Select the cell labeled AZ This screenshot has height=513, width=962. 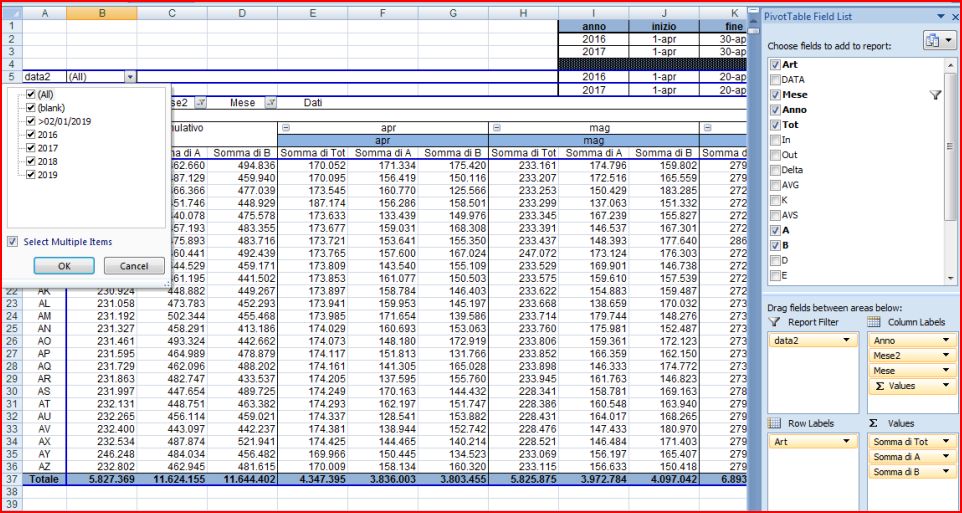[x=44, y=466]
